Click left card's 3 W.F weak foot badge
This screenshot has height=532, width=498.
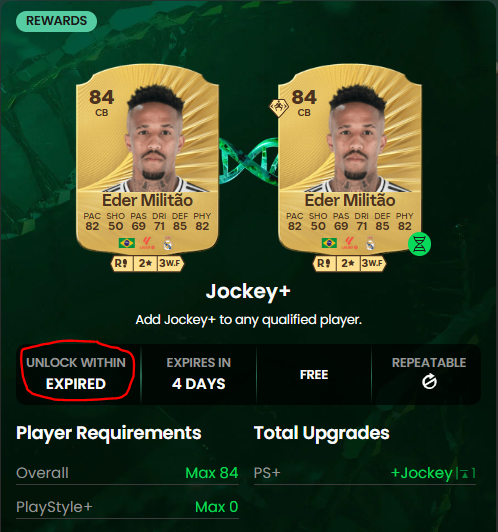(171, 263)
